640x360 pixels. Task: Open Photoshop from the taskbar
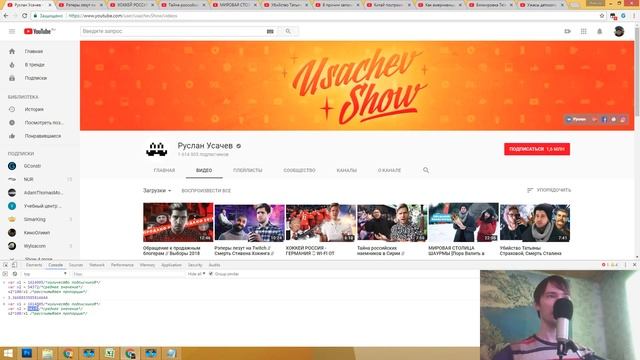(27, 353)
